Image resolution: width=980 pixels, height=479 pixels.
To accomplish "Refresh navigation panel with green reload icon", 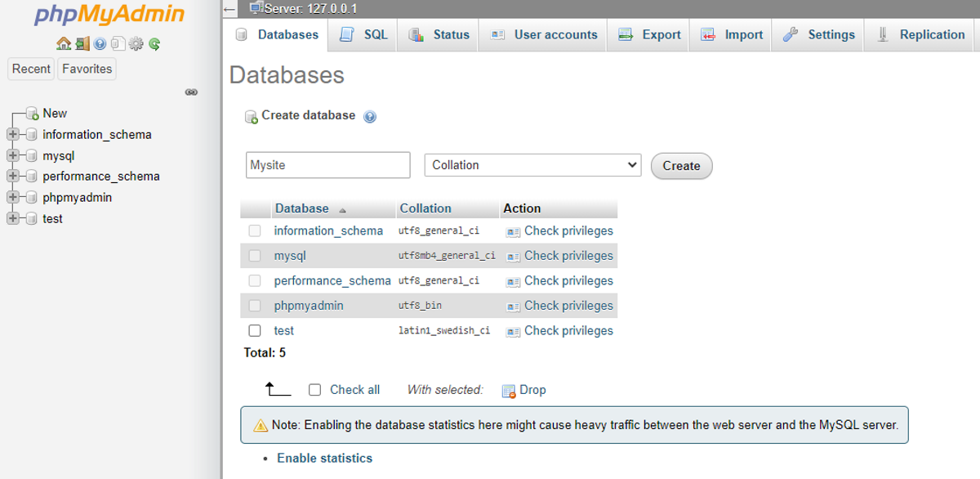I will (x=154, y=43).
